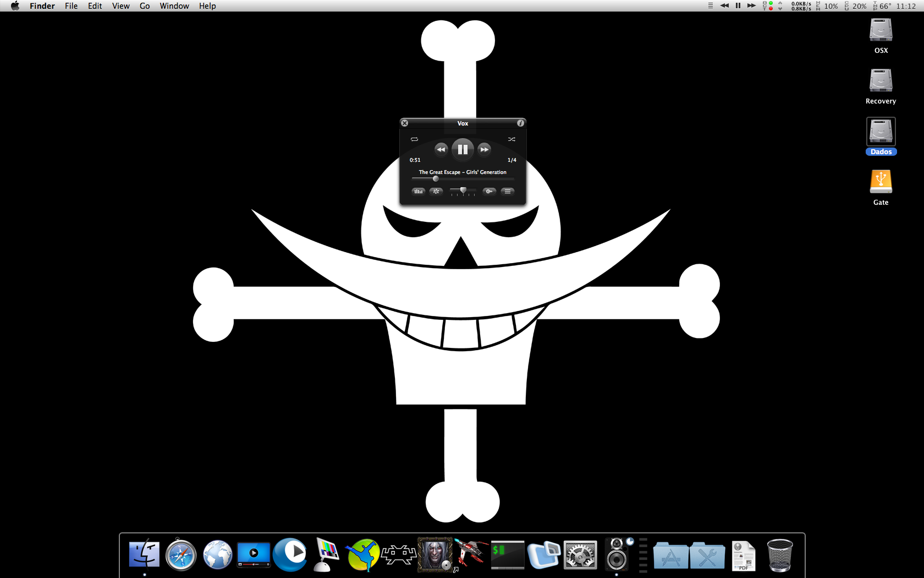Open the Help menu
924x578 pixels.
(x=207, y=6)
